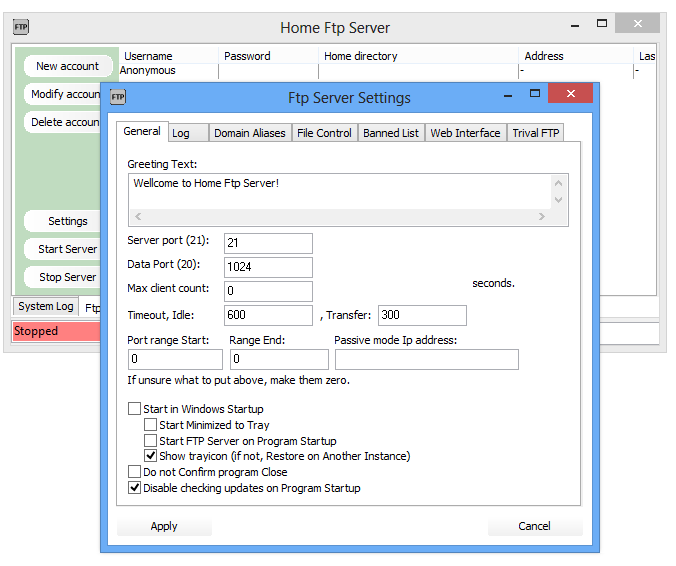
Task: Select the System Log tab in the main window
Action: click(x=46, y=306)
